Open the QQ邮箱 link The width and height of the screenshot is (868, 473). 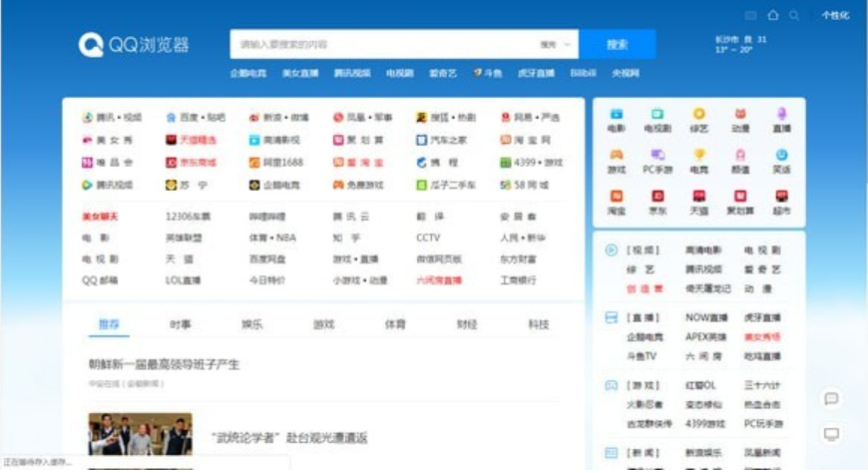[x=100, y=280]
